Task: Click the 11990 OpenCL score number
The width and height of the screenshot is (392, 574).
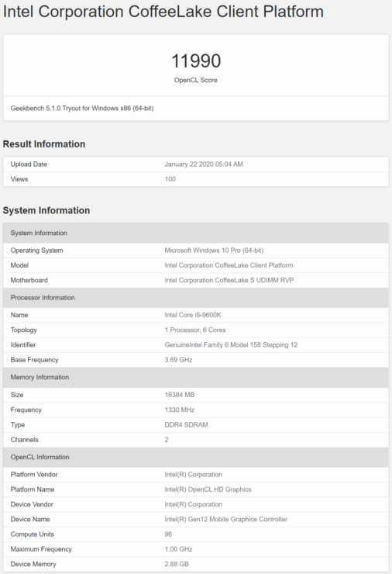Action: coord(196,61)
